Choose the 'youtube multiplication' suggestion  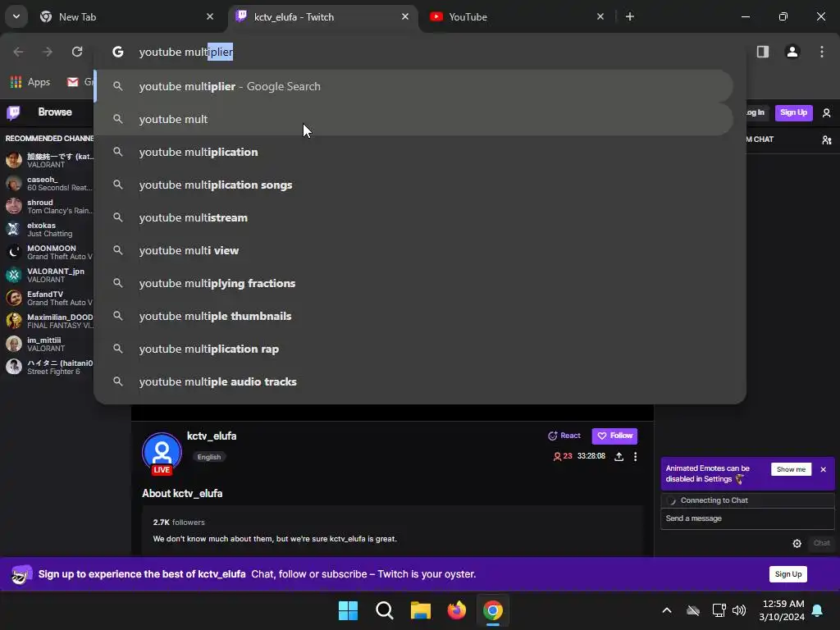(x=413, y=152)
